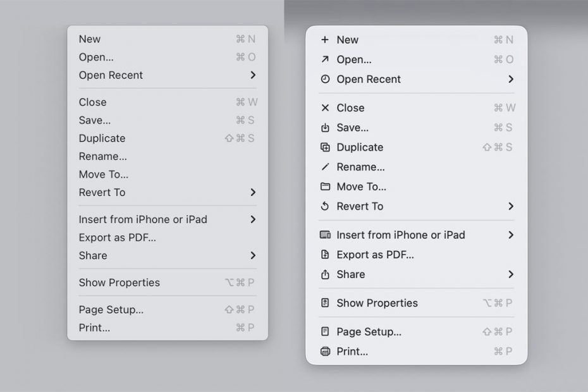
Task: Click the ⌘S shortcut beside Save in icon menu
Action: [x=503, y=128]
